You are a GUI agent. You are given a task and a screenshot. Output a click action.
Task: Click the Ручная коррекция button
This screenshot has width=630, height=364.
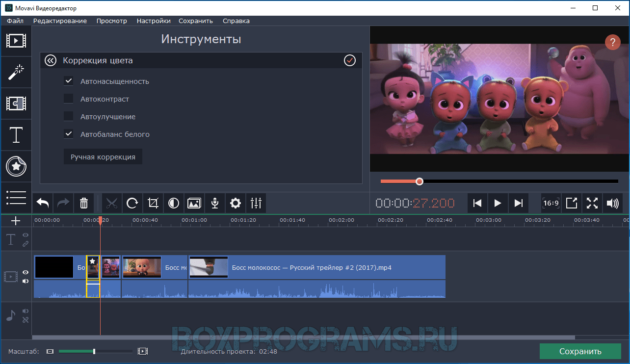coord(103,157)
